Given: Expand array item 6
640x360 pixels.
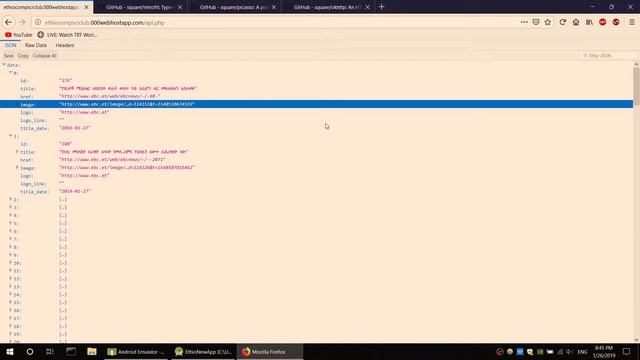Looking at the screenshot, I should click(11, 231).
